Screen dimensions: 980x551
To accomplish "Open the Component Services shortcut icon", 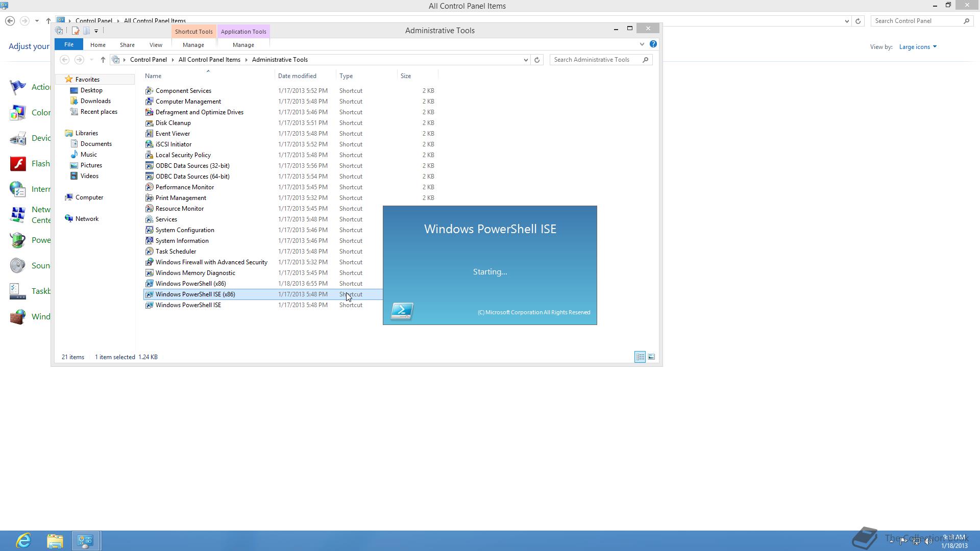I will 149,91.
